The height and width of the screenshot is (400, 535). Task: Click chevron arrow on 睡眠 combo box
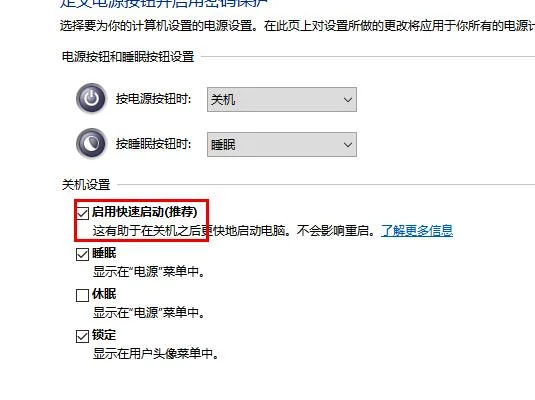348,145
